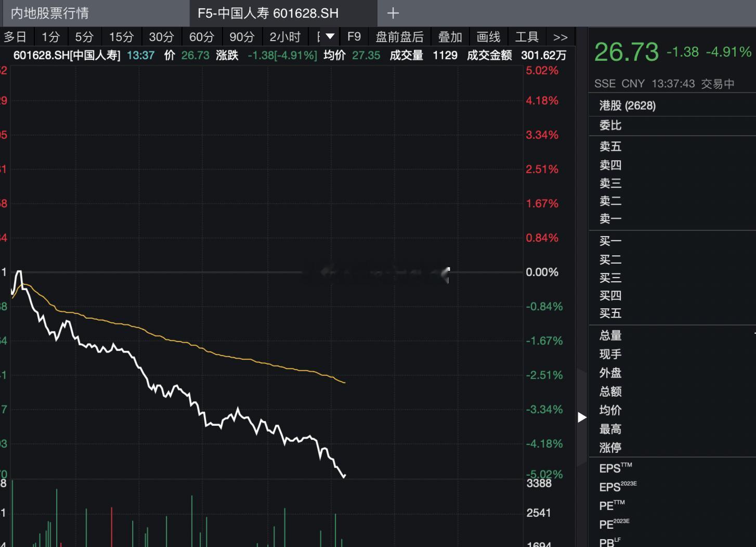Toggle 盘前盘后 pre/post-market display
The image size is (756, 547).
(x=399, y=37)
